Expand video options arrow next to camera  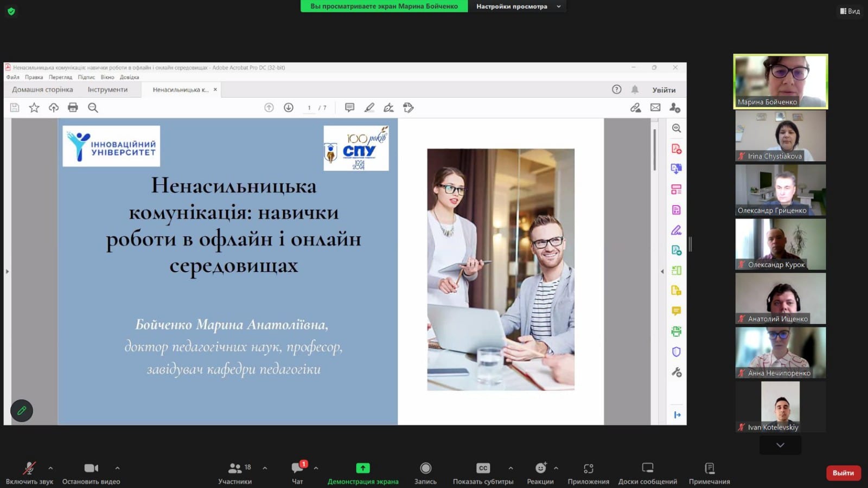click(117, 468)
